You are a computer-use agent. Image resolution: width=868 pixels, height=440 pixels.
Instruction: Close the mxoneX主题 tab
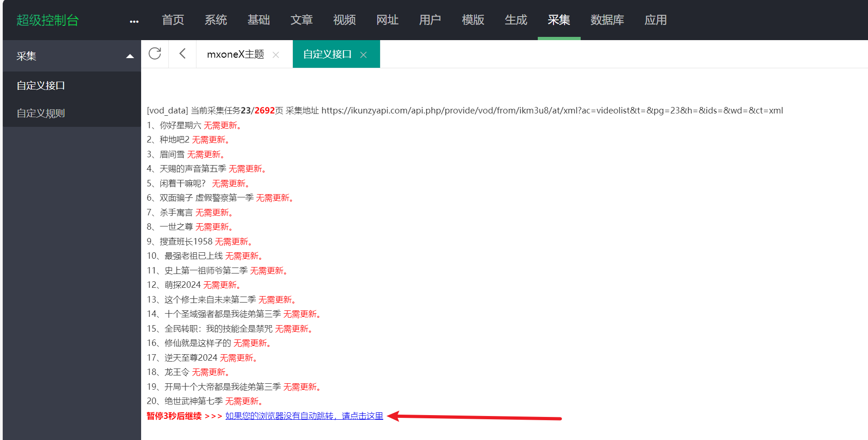pos(276,55)
